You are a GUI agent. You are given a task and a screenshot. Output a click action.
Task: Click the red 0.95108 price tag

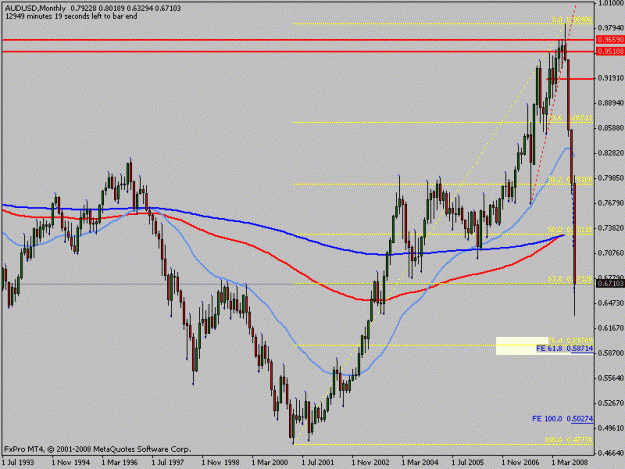coord(610,51)
